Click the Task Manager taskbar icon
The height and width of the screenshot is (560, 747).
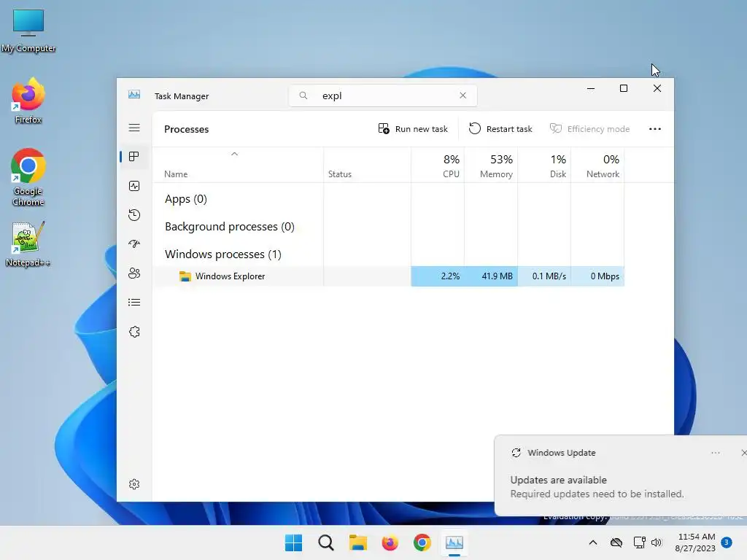(454, 542)
